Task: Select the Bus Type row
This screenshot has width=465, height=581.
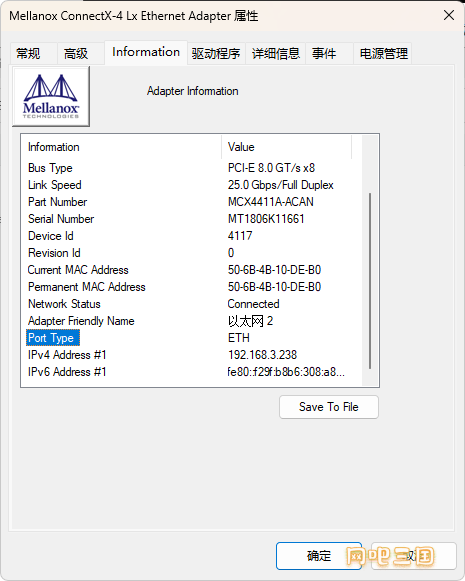Action: (191, 168)
